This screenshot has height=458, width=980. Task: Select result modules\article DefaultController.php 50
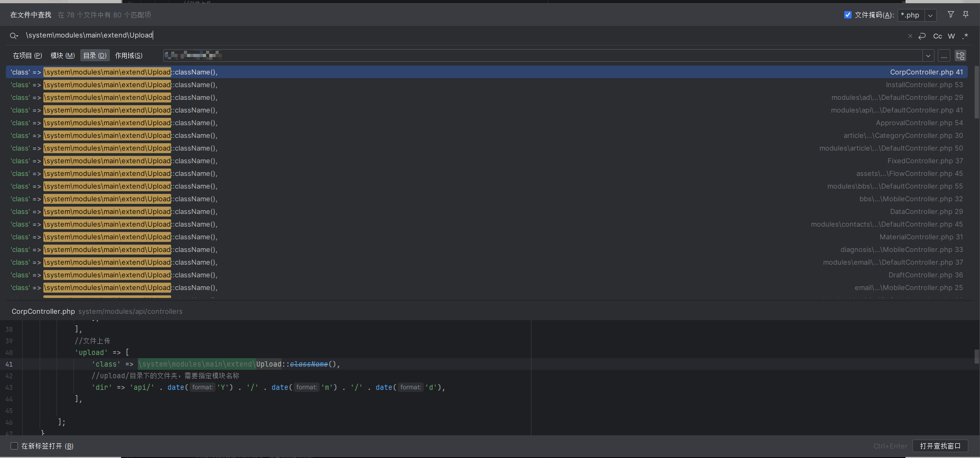point(487,148)
